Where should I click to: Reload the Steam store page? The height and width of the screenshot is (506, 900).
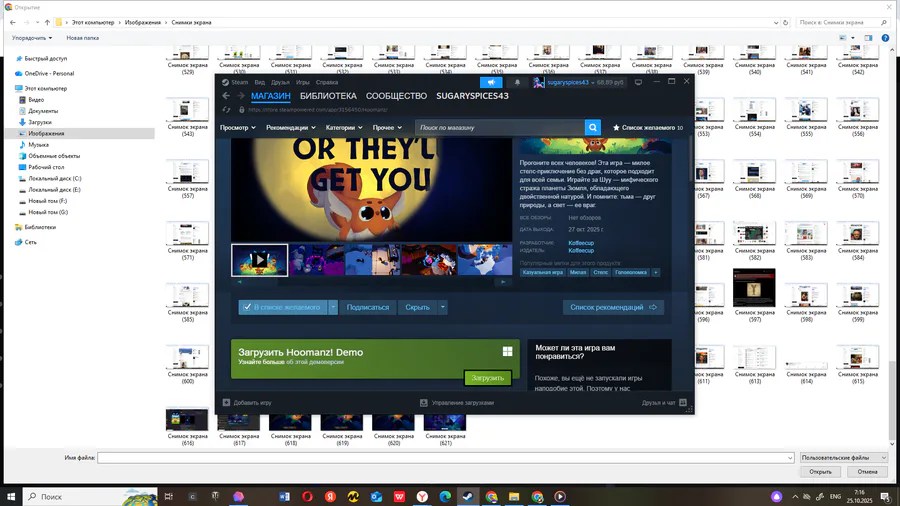click(x=227, y=110)
